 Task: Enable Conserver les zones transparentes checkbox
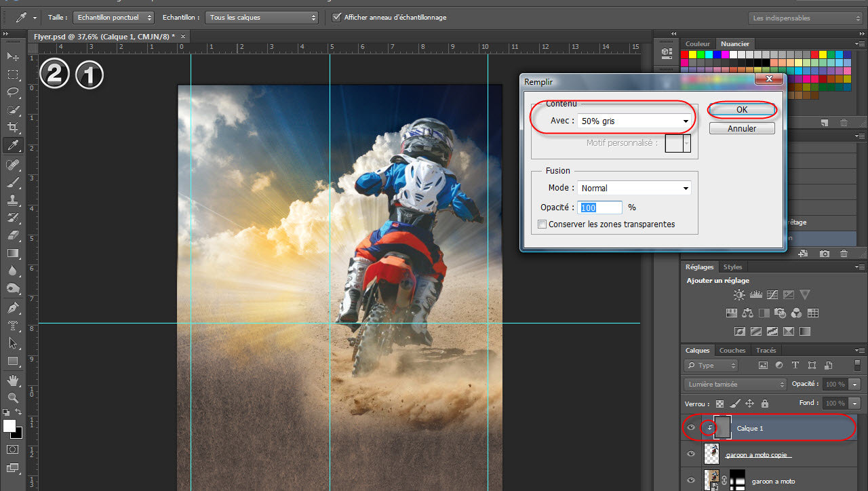(542, 224)
